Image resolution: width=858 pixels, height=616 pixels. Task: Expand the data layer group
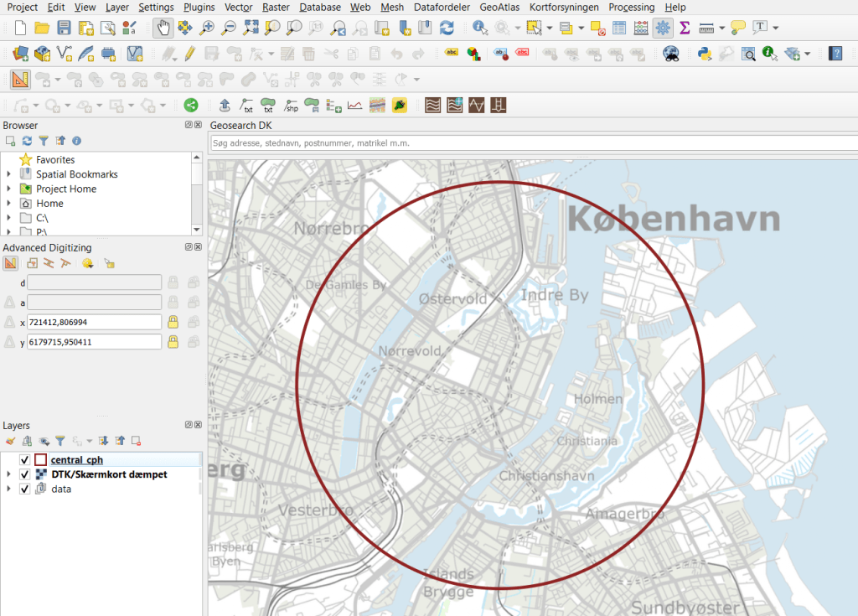tap(8, 489)
